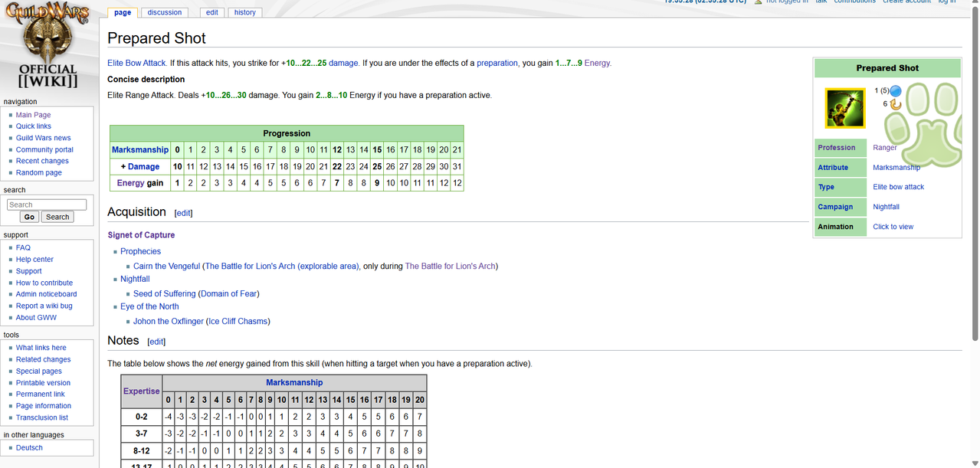Open Guild Wars news link
980x468 pixels.
(x=43, y=138)
